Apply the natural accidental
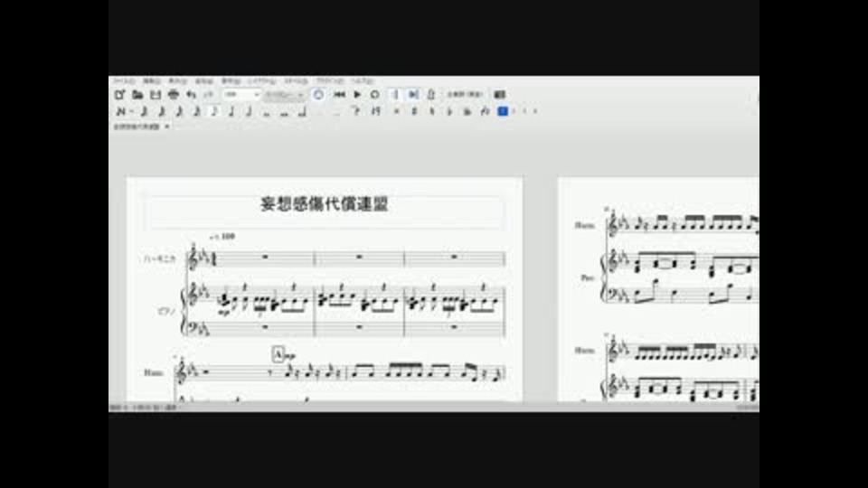868x488 pixels. 432,111
